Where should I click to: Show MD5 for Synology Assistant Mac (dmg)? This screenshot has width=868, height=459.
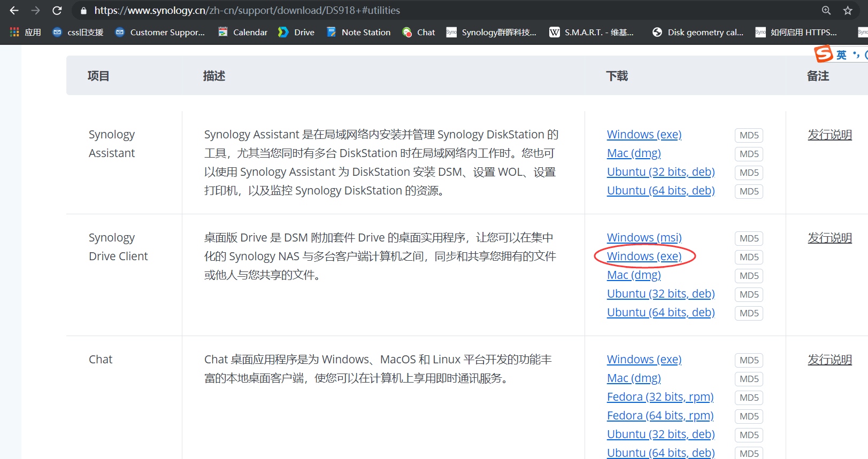tap(749, 154)
